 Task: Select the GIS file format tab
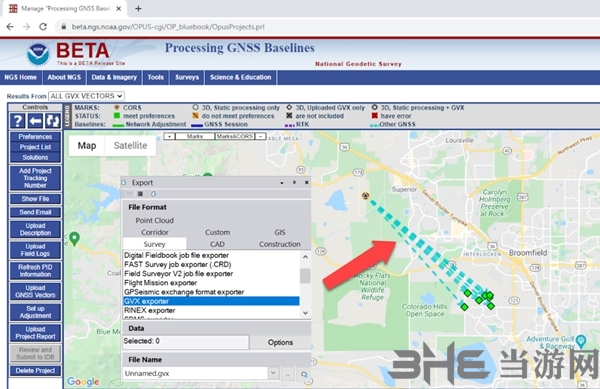coord(280,232)
